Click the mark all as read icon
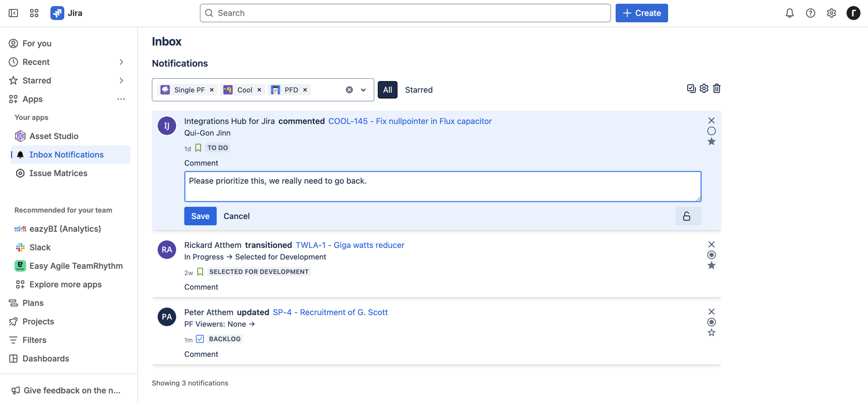This screenshot has width=868, height=402. click(691, 88)
